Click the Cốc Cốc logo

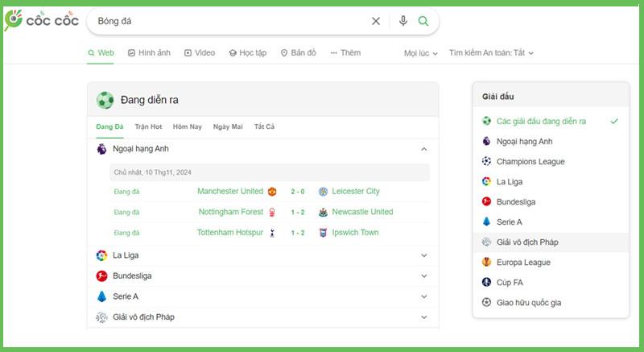42,21
